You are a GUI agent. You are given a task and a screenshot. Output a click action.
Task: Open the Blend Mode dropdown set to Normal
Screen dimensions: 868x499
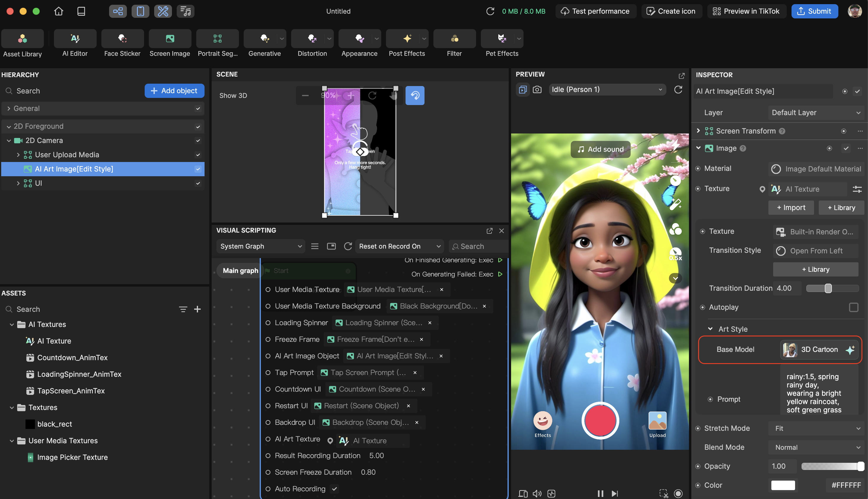tap(816, 448)
